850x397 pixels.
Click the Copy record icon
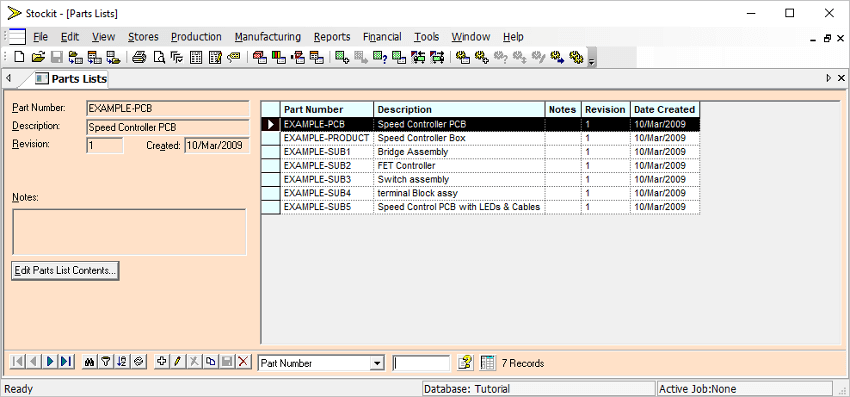point(210,362)
